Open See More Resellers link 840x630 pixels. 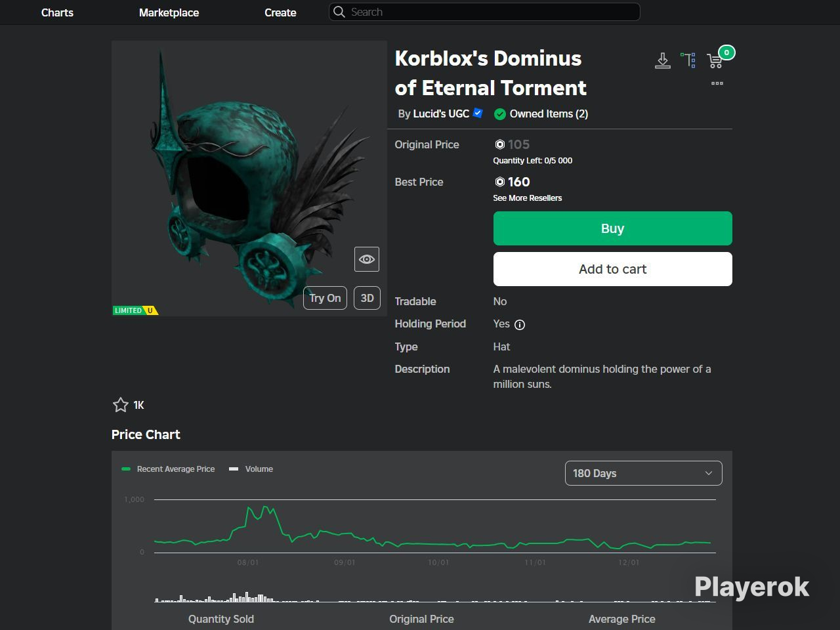tap(527, 198)
